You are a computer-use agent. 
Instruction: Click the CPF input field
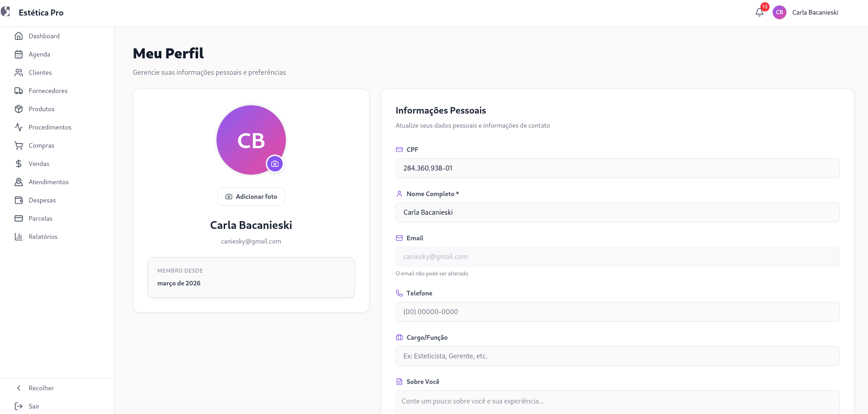click(x=618, y=168)
